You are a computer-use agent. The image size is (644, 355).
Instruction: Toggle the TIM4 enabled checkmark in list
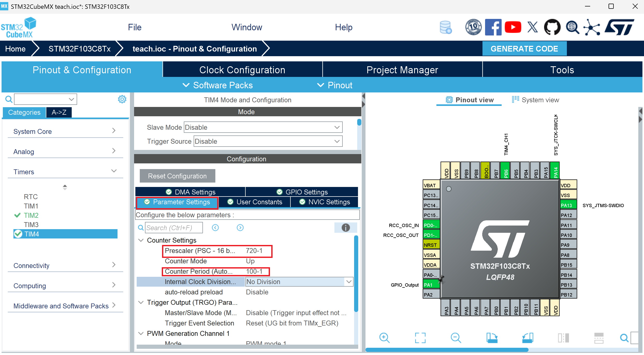coord(18,234)
